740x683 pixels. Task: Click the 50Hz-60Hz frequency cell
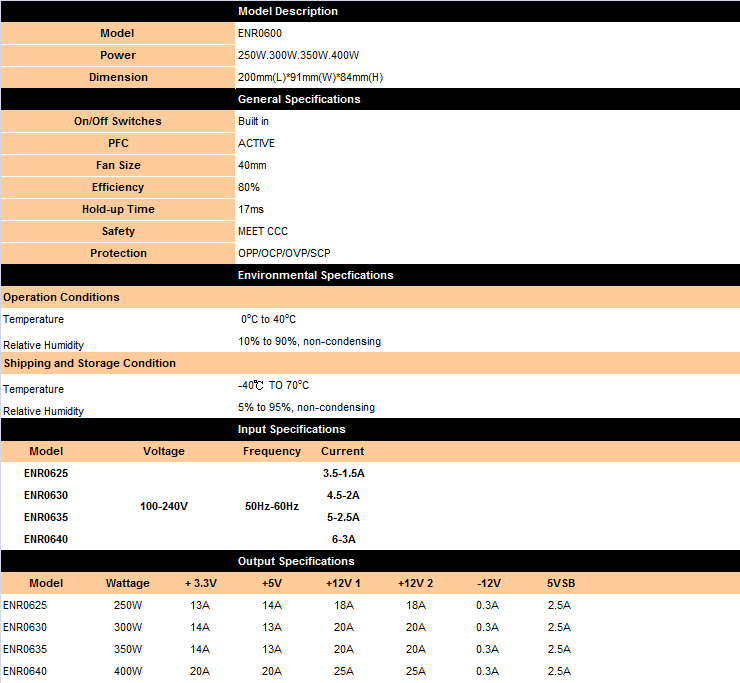tap(272, 506)
